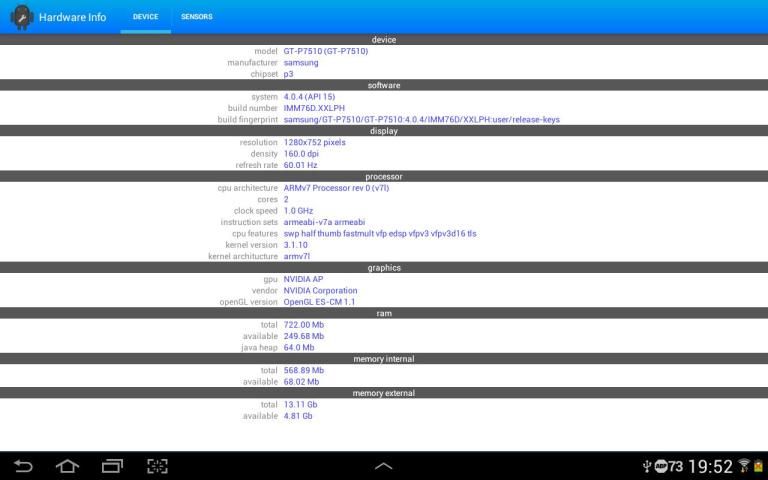This screenshot has width=768, height=480.
Task: Switch to the SENSORS tab
Action: [196, 17]
